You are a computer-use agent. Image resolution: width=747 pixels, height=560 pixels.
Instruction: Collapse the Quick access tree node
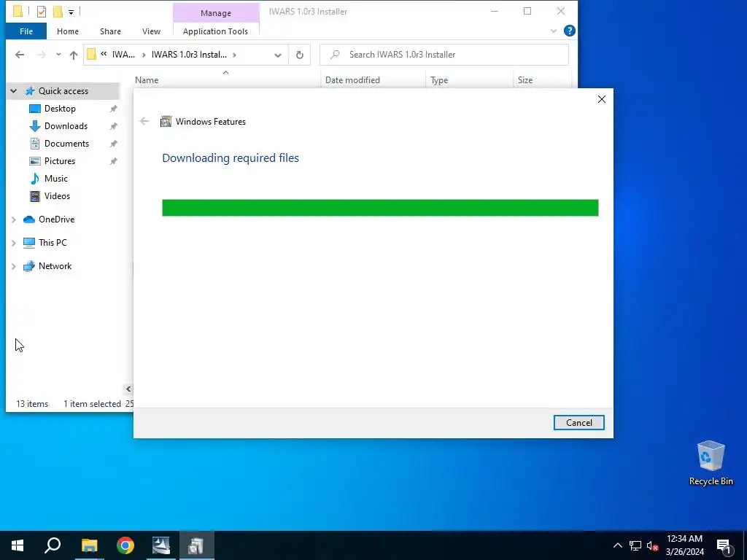pyautogui.click(x=14, y=91)
